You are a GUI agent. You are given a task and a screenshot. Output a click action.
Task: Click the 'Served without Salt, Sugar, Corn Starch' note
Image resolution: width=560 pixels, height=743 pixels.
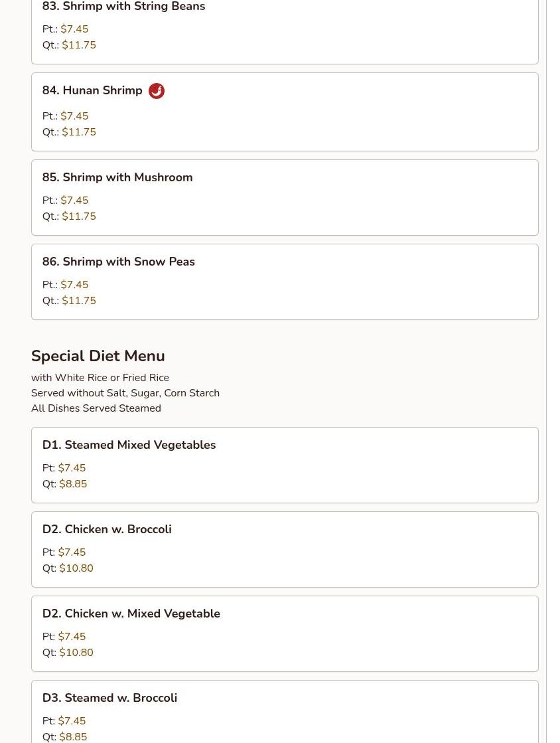(125, 393)
